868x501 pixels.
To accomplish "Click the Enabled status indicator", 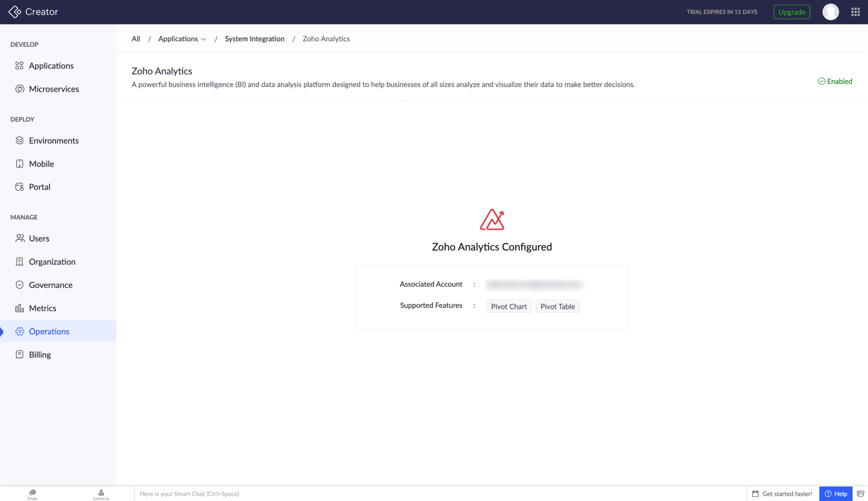I will click(835, 81).
